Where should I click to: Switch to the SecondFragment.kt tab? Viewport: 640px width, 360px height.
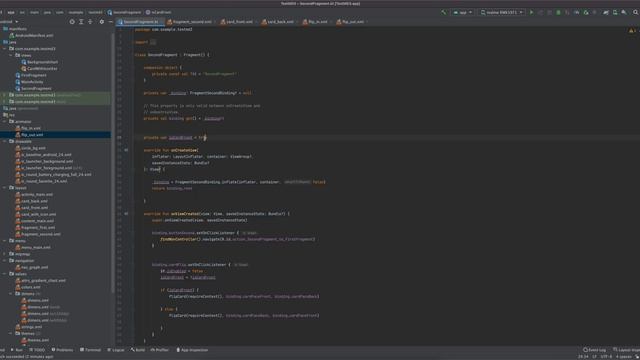pos(141,22)
